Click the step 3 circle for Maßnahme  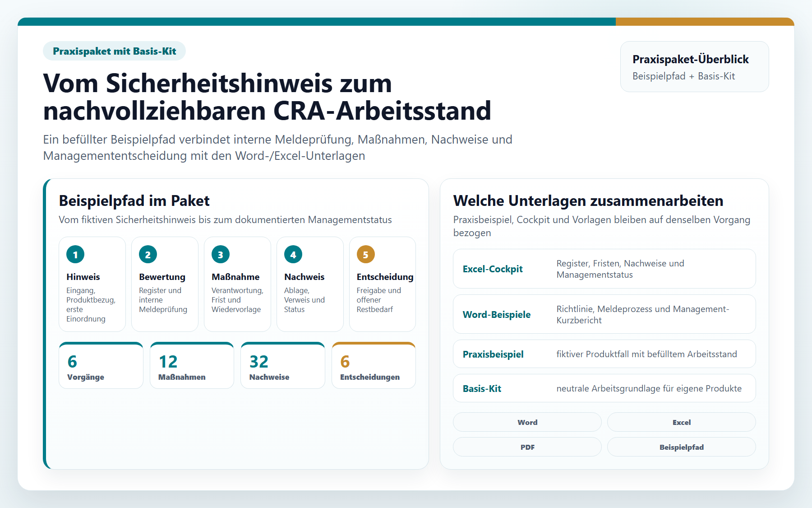click(x=221, y=255)
